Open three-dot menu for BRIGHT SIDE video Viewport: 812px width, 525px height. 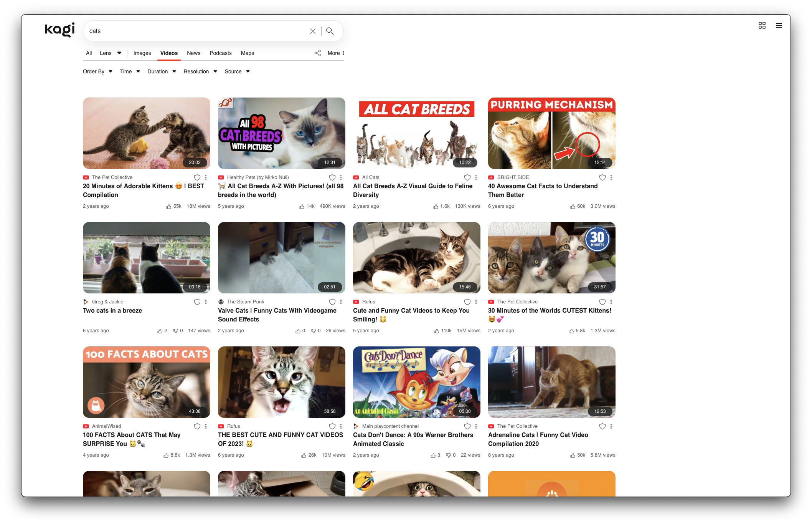click(x=611, y=177)
